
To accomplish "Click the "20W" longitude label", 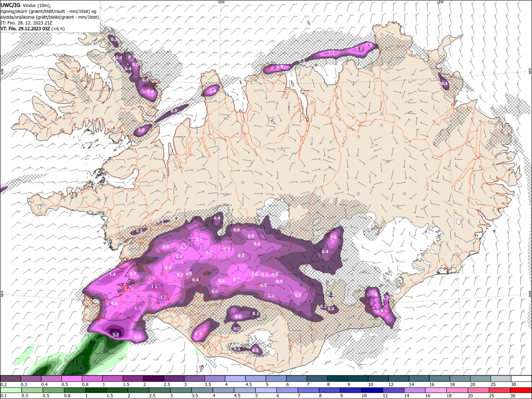I will click(221, 2).
